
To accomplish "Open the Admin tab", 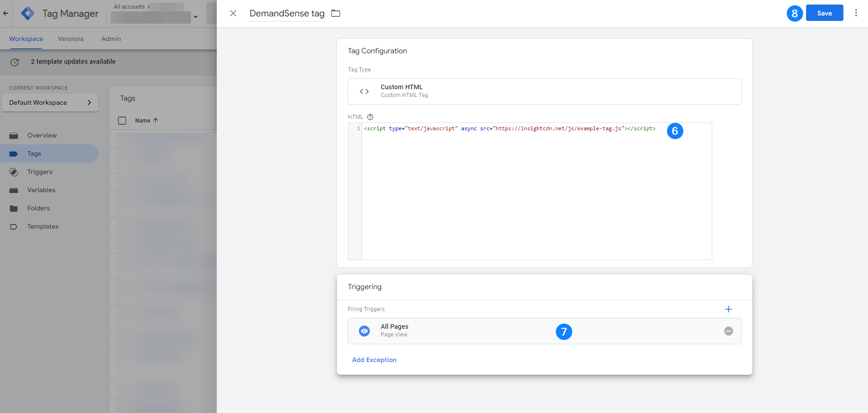I will click(111, 39).
